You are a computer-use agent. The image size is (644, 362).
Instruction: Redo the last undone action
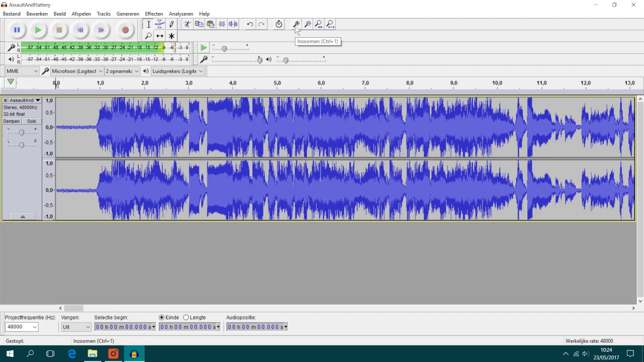[x=261, y=24]
